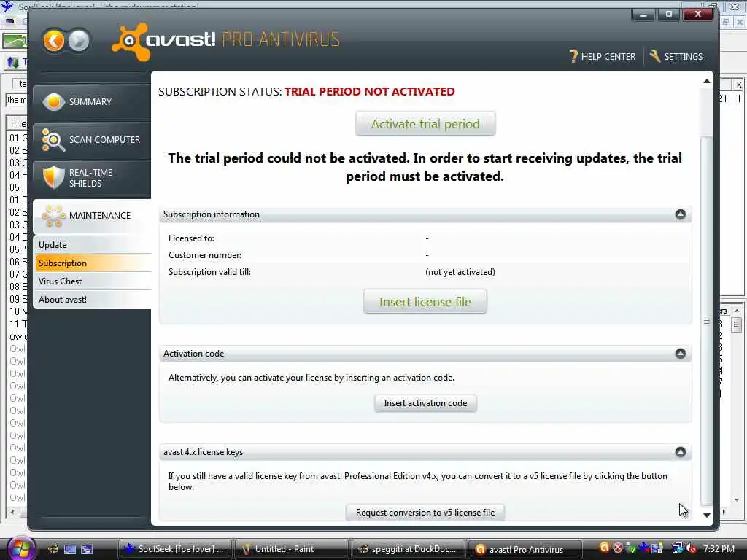Click the avast! logo icon
747x560 pixels.
tap(130, 42)
